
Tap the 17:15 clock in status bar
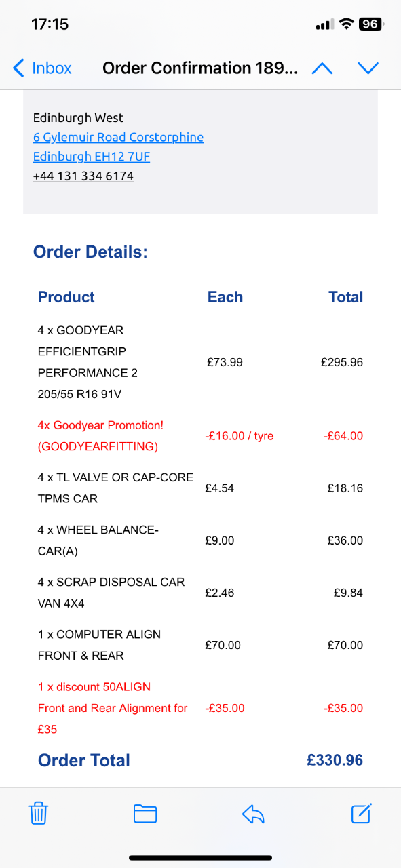(x=50, y=24)
